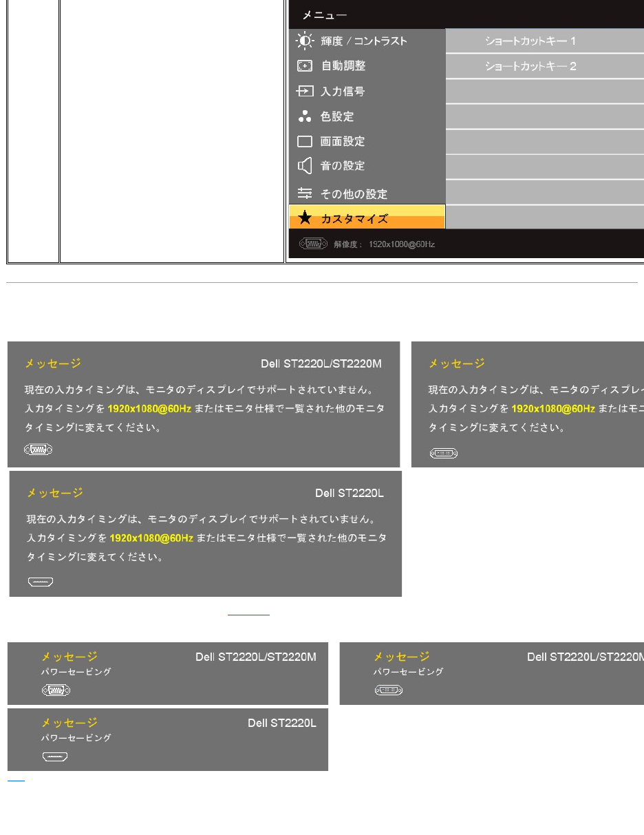Click the VGA connector icon beside 解像度
Viewport: 644px width, 835px height.
tap(313, 244)
